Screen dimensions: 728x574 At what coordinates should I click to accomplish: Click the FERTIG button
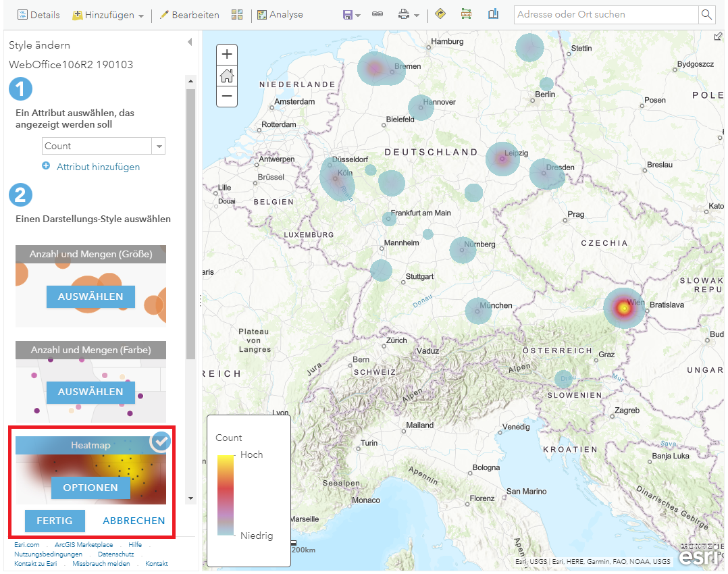[x=55, y=521]
